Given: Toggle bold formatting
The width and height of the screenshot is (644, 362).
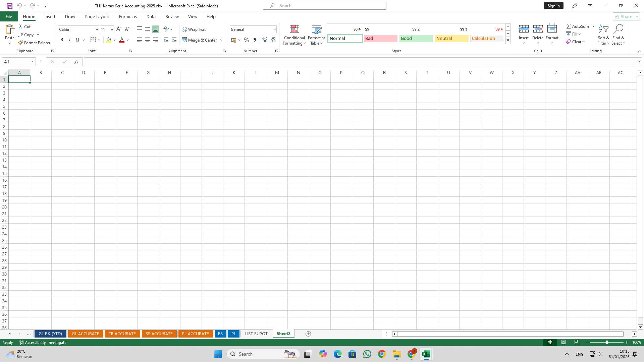Looking at the screenshot, I should (x=62, y=40).
